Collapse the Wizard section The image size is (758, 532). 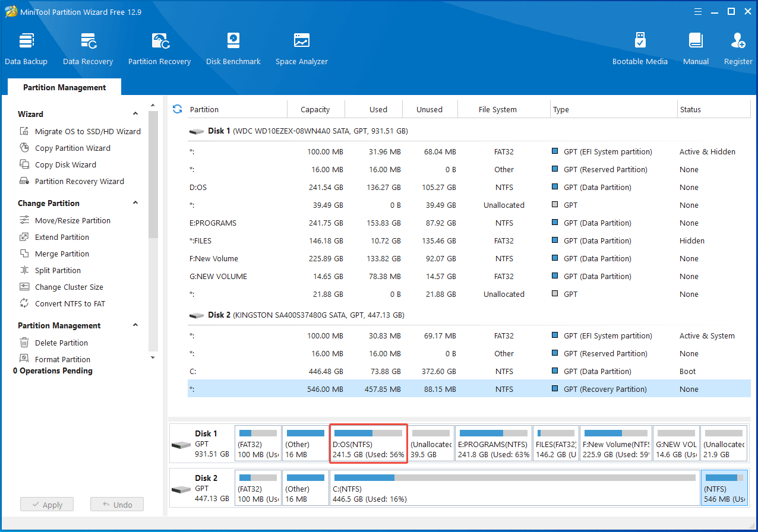coord(135,114)
